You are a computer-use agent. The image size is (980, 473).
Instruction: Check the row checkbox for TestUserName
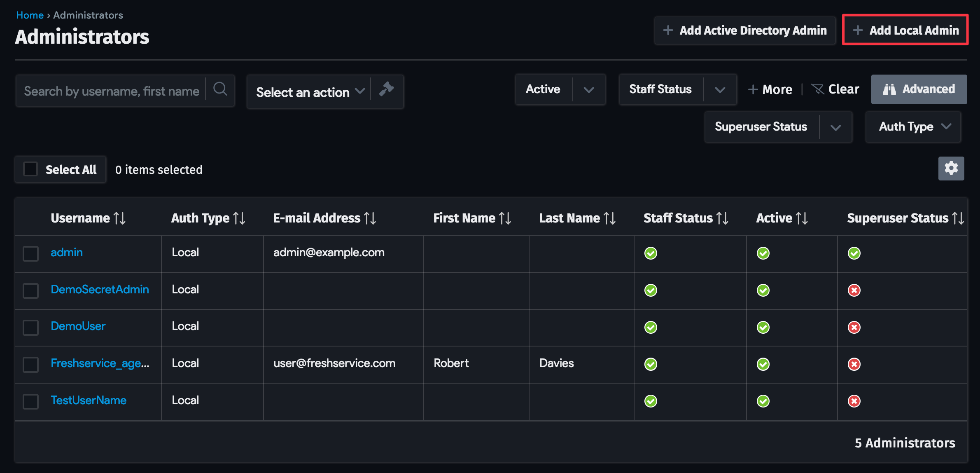point(30,401)
